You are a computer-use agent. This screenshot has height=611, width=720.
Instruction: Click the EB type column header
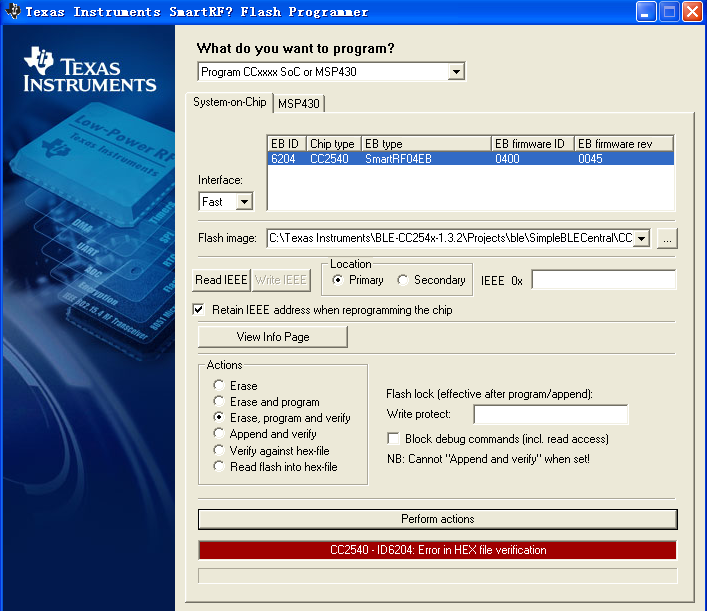pos(426,144)
